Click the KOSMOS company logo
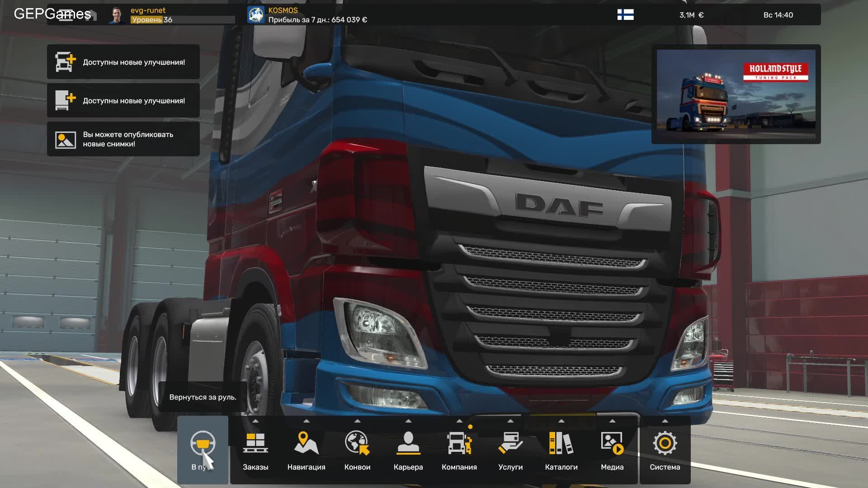 coord(256,15)
